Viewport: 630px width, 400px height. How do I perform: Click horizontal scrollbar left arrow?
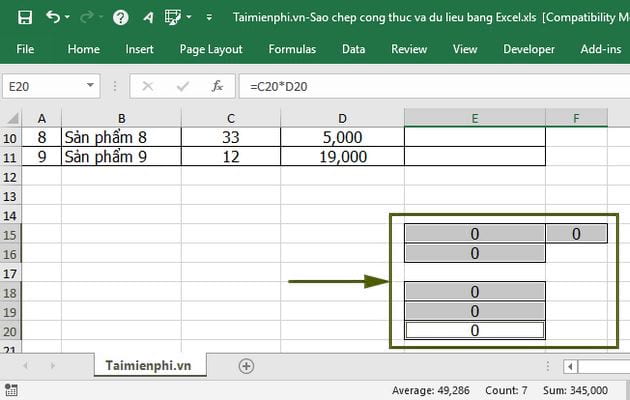point(570,366)
